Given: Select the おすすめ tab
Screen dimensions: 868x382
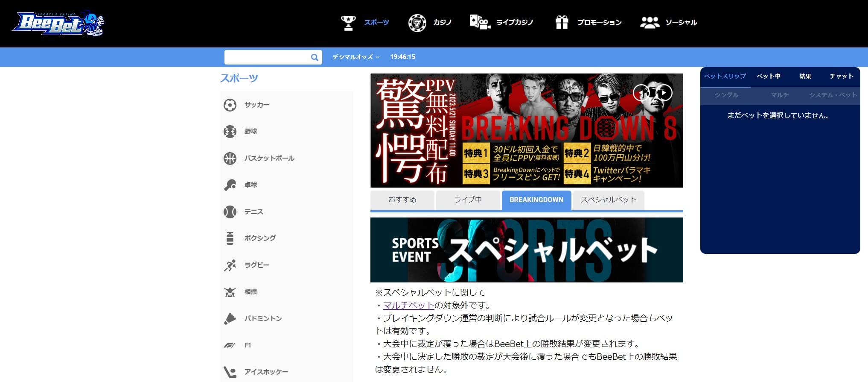Looking at the screenshot, I should pos(402,200).
